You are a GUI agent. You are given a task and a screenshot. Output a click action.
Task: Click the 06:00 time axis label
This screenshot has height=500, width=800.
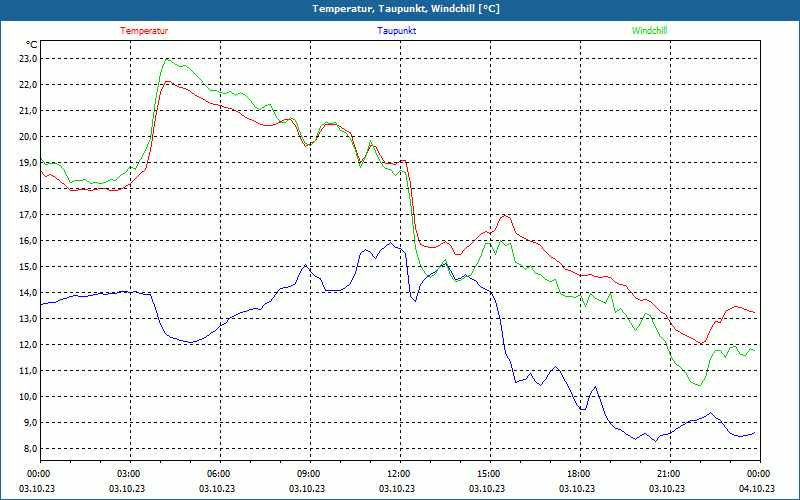click(220, 474)
